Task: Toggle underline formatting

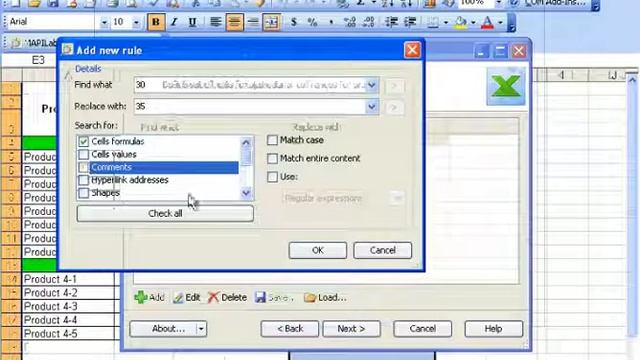Action: [192, 22]
